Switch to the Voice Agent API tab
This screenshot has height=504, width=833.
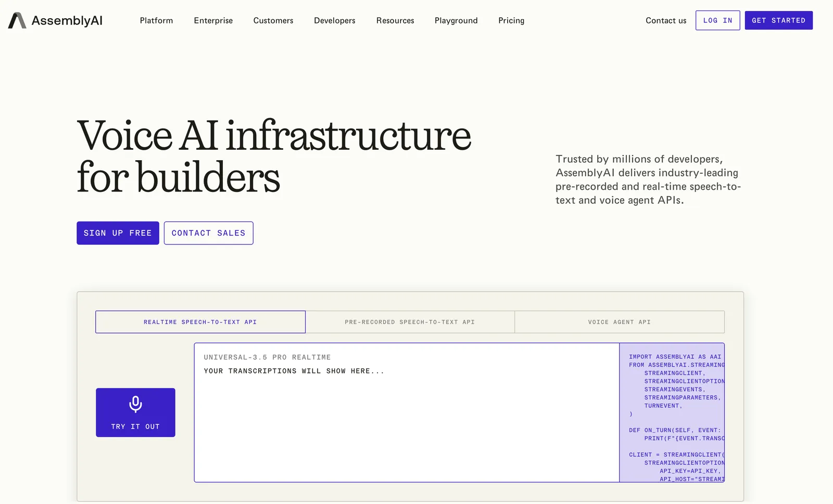tap(620, 322)
